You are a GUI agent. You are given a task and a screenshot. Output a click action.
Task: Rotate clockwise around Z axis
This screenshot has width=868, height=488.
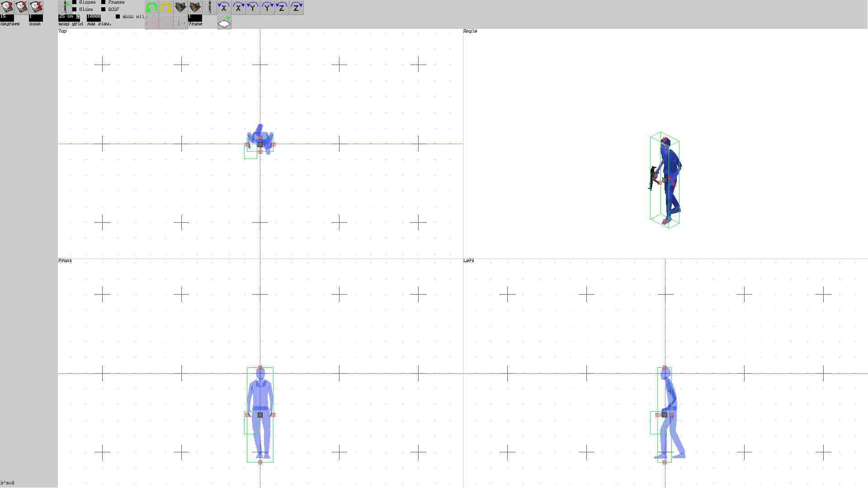297,7
